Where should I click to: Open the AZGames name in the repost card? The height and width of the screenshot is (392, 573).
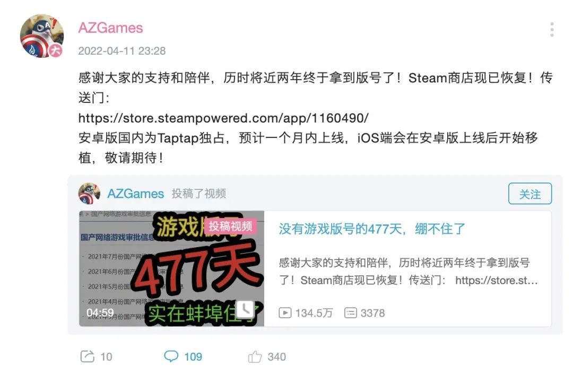136,194
